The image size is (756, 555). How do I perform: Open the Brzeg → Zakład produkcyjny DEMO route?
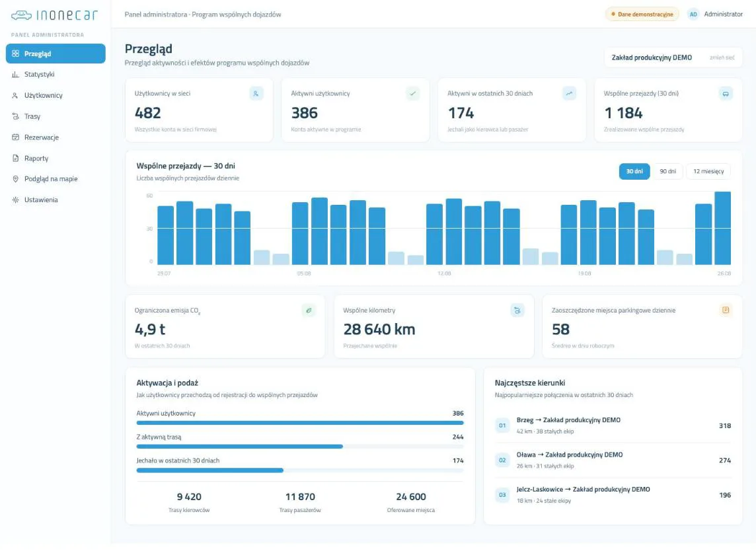(613, 425)
